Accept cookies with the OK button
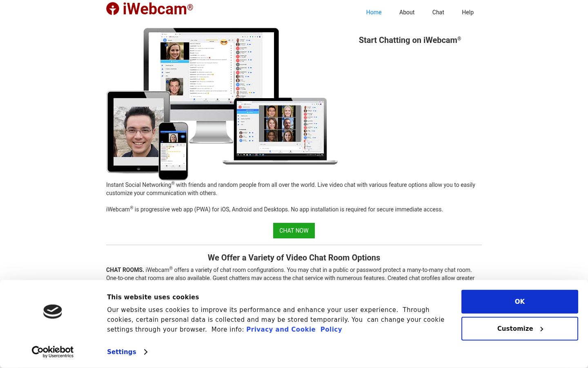The height and width of the screenshot is (368, 588). click(x=520, y=302)
